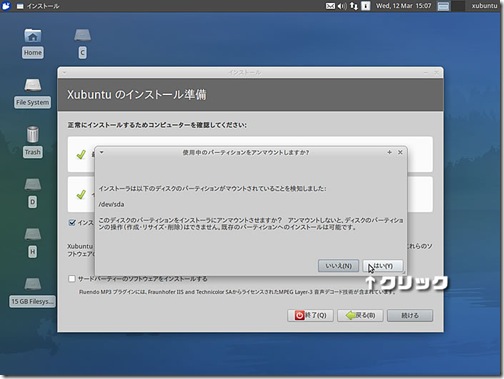The width and height of the screenshot is (504, 379).
Task: Open the clock showing Wed, 12 Mar 15:07
Action: tap(403, 6)
